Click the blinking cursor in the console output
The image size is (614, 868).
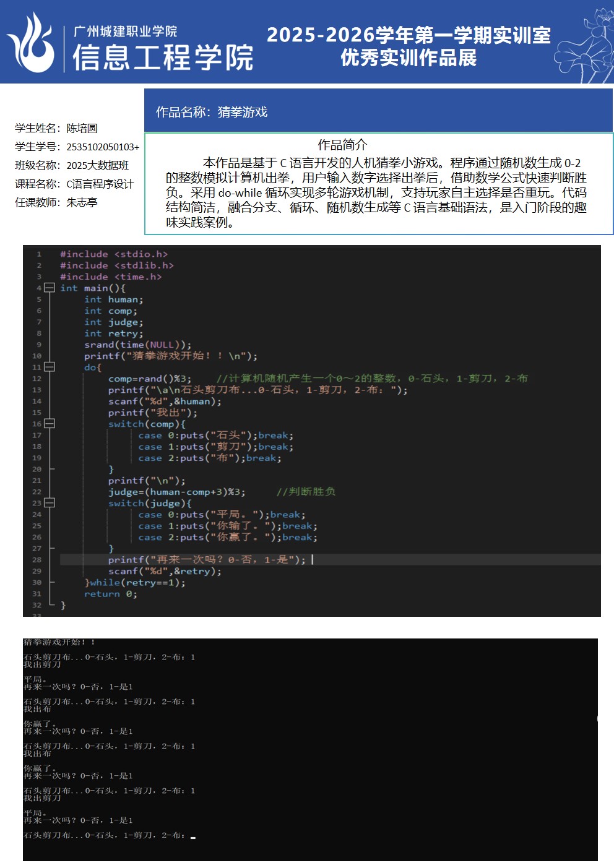(193, 837)
